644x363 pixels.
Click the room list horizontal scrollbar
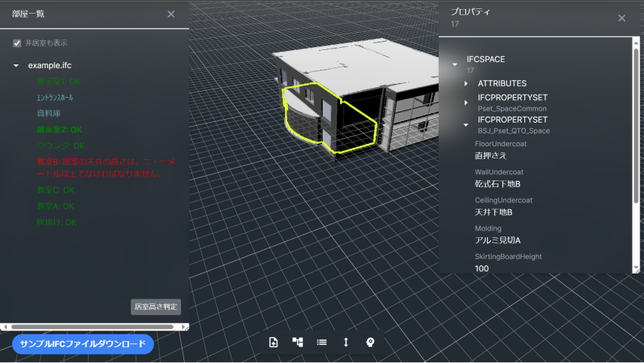92,327
